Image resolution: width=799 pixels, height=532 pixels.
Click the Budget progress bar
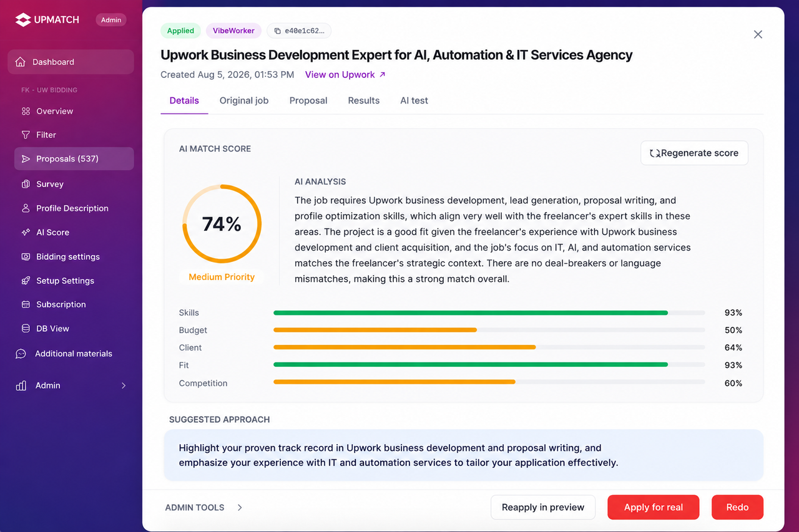click(x=489, y=330)
